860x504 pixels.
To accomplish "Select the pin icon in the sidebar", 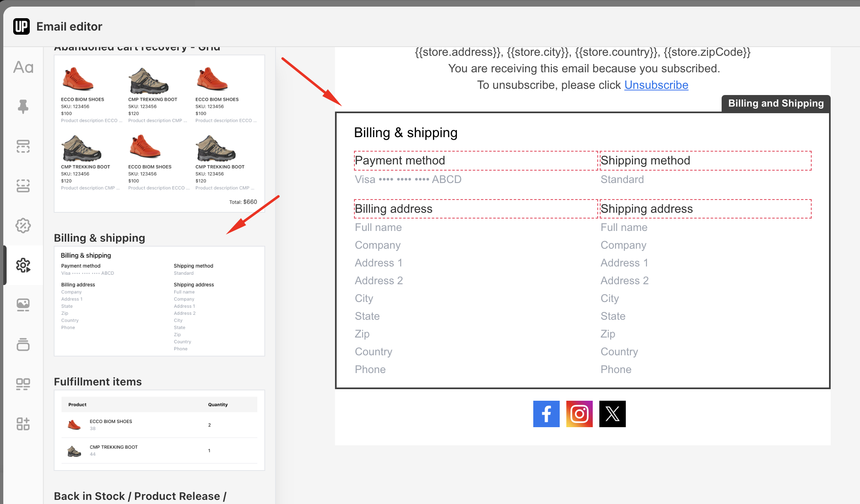I will pyautogui.click(x=23, y=107).
